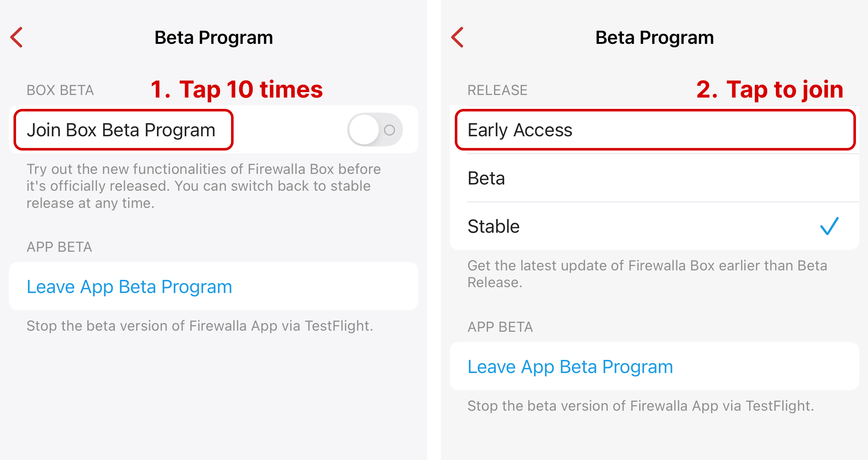
Task: Click the RELEASE section header
Action: click(498, 90)
